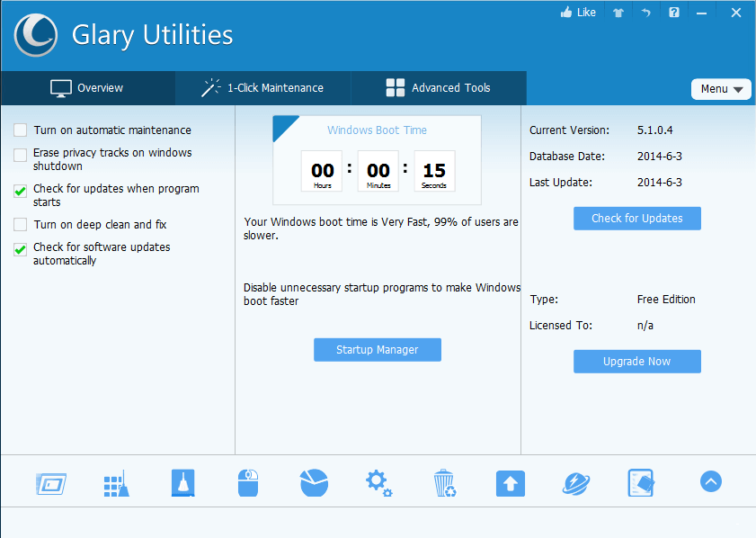Open the Tracks Eraser brush icon

tap(182, 483)
